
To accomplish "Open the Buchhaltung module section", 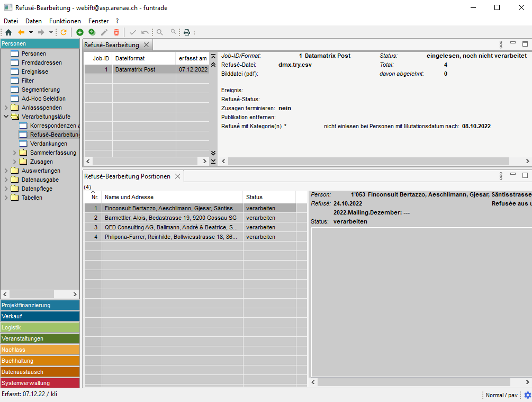I will tap(40, 361).
